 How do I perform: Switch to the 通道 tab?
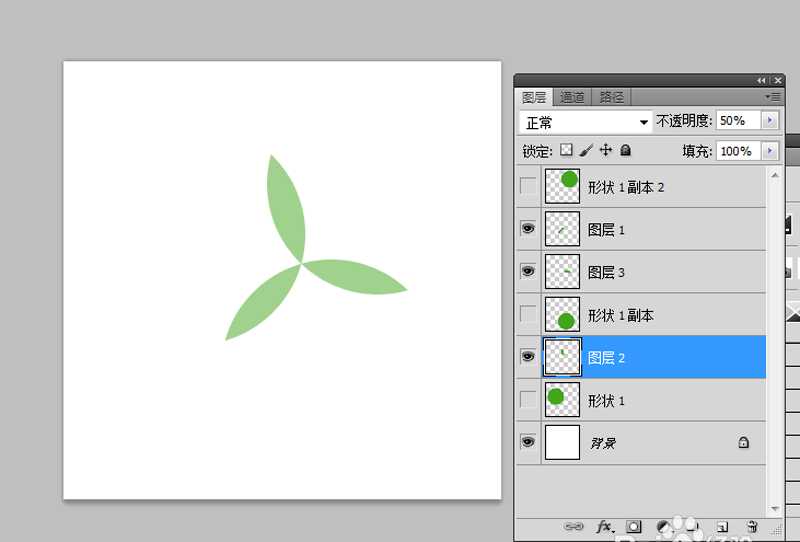tap(572, 97)
